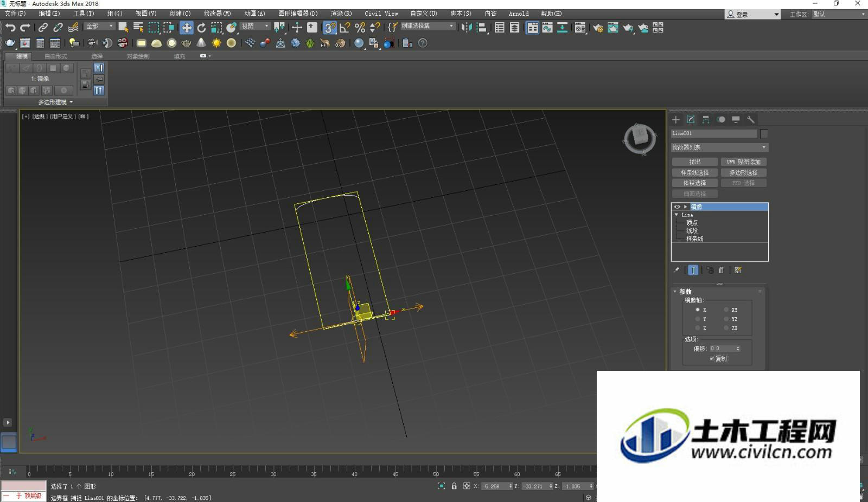868x502 pixels.
Task: Switch to the 自由形式 ribbon tab
Action: [x=56, y=56]
